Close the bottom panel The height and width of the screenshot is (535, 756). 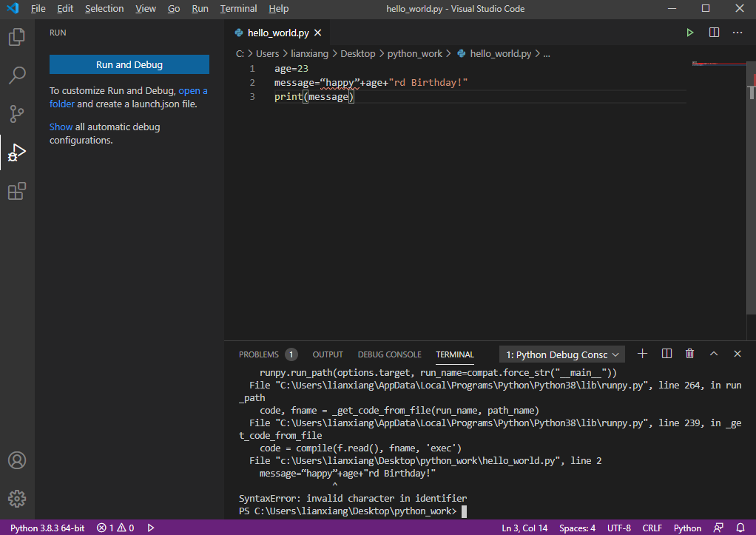tap(738, 354)
